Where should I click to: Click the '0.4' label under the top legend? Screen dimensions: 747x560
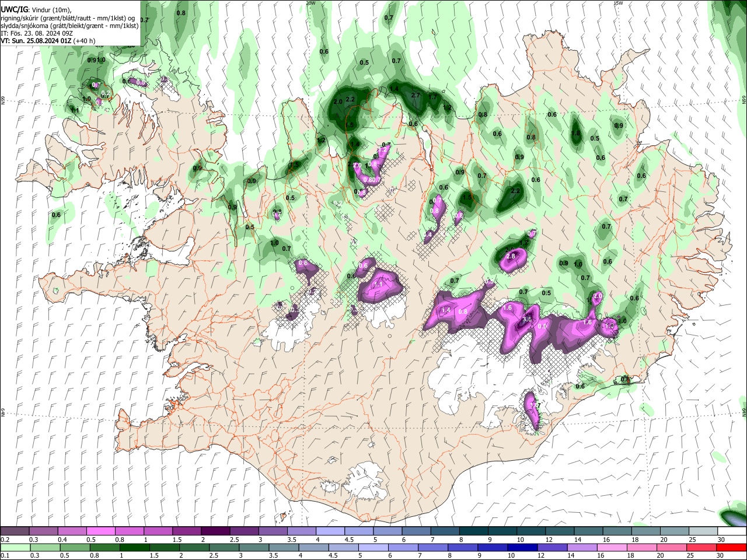62,540
